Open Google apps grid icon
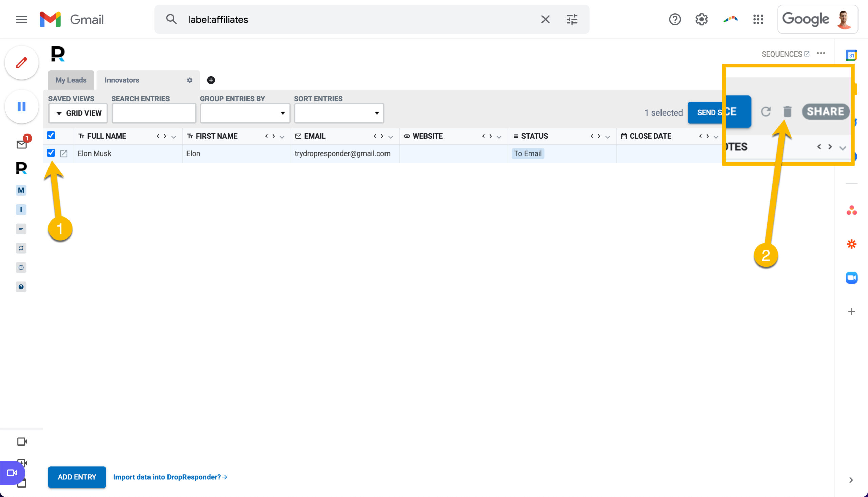 (x=758, y=19)
